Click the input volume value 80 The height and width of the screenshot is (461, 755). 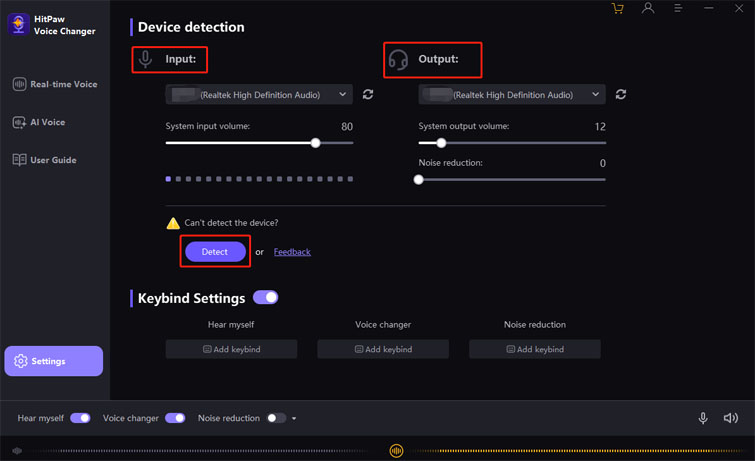click(x=347, y=127)
